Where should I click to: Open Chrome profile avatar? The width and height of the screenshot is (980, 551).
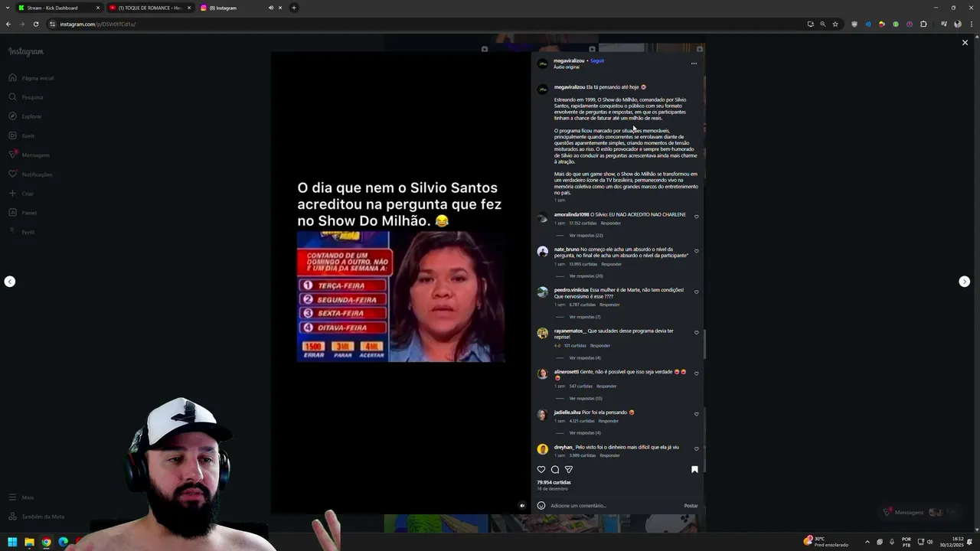tap(957, 24)
